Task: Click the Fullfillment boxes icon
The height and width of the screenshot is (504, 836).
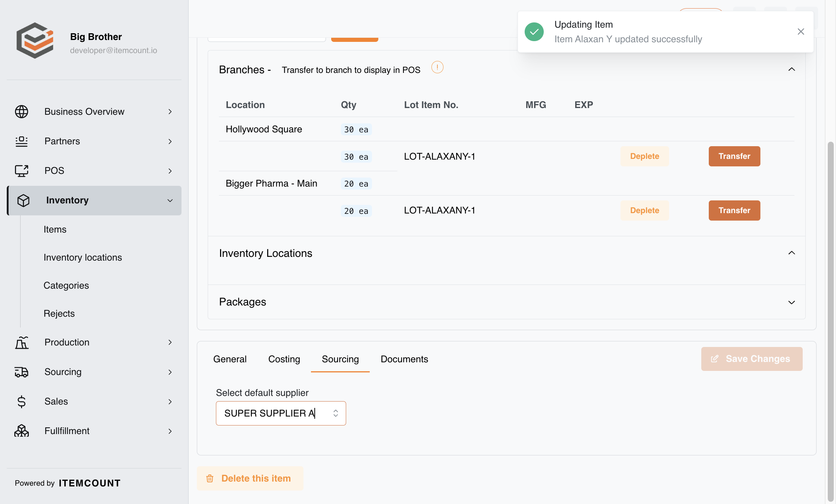Action: point(21,431)
